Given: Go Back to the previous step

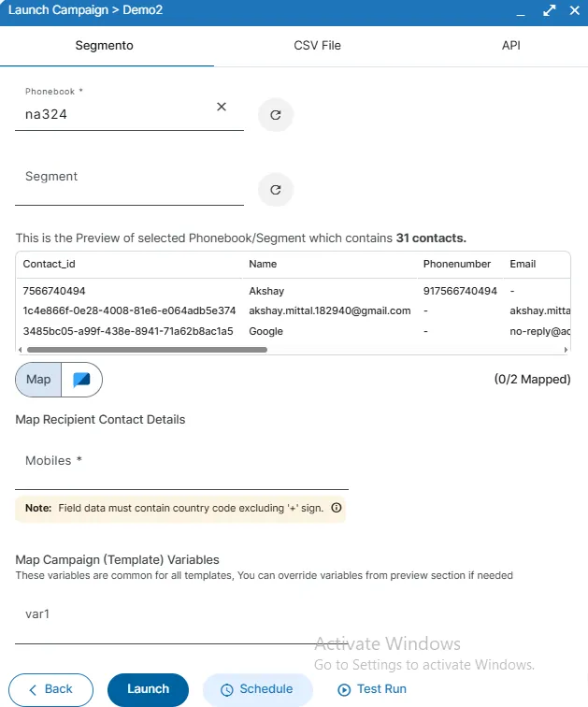Looking at the screenshot, I should click(x=51, y=689).
